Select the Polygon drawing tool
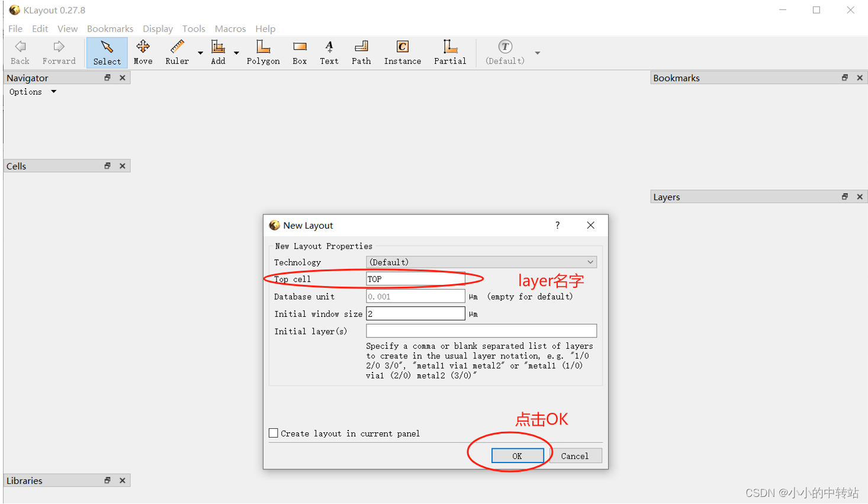The height and width of the screenshot is (504, 868). (x=263, y=53)
